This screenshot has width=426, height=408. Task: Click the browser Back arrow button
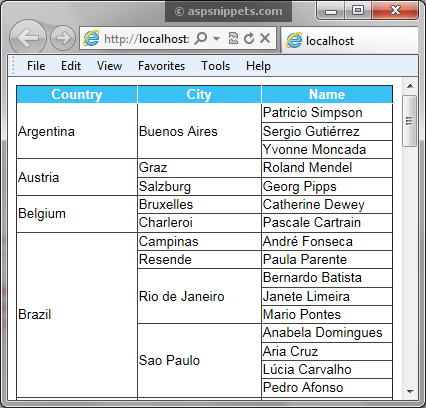point(27,38)
